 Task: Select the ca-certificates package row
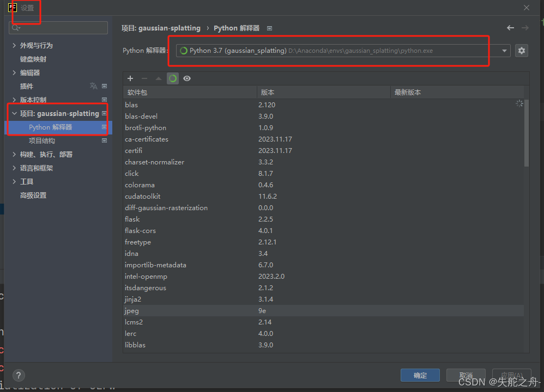coord(323,139)
